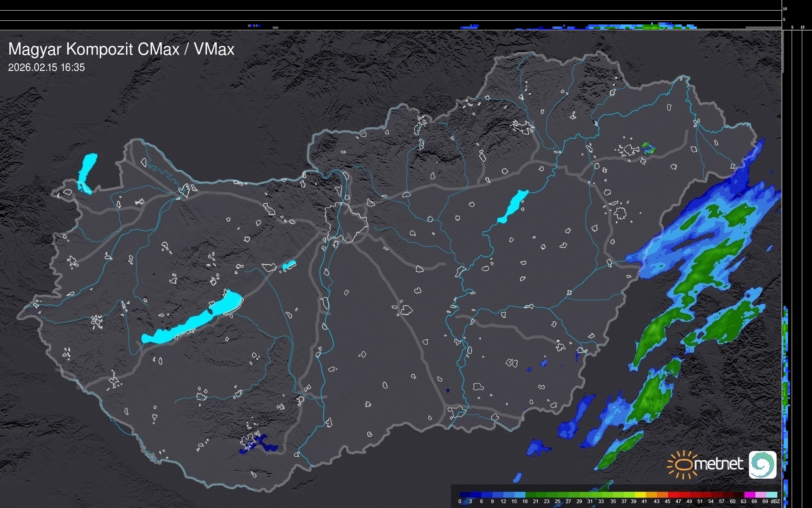Click the teal swirl app logo

pyautogui.click(x=762, y=464)
